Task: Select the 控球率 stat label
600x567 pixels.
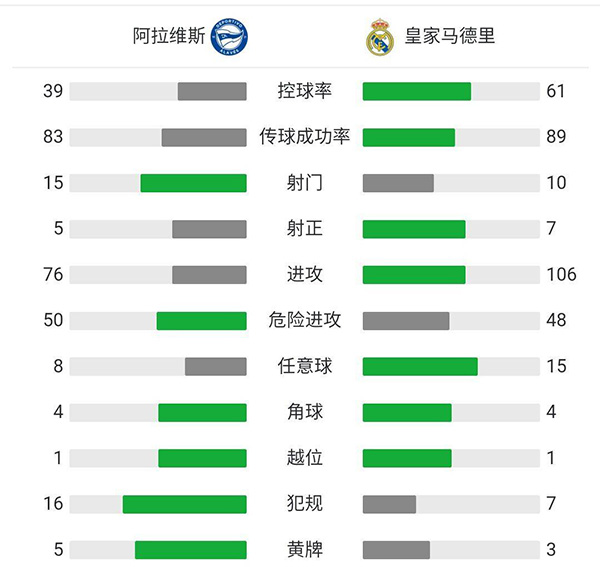Action: point(305,91)
